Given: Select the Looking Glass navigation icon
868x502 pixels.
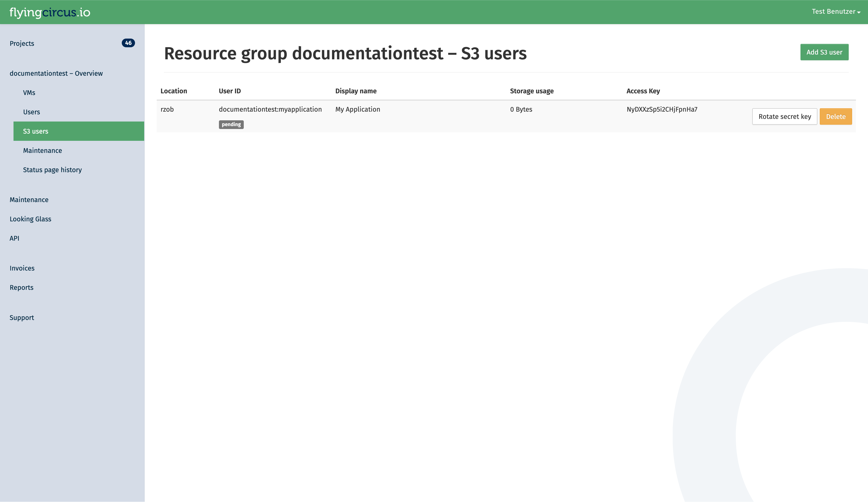Looking at the screenshot, I should coord(30,219).
